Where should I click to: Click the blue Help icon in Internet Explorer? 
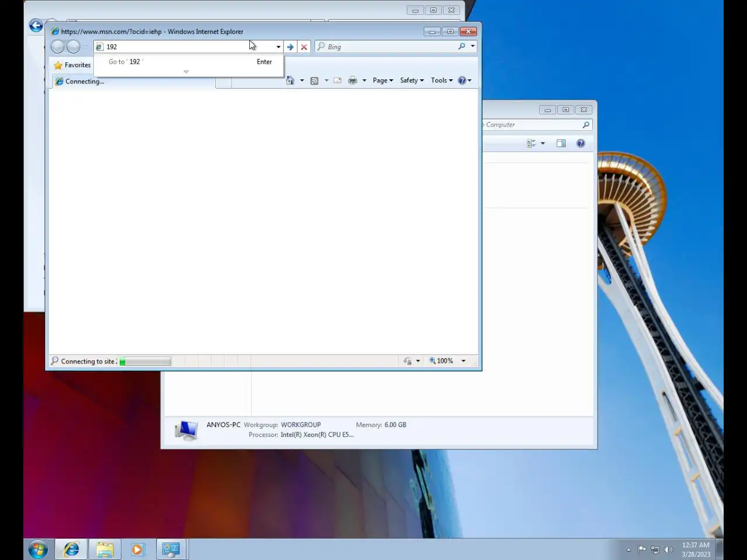click(462, 80)
